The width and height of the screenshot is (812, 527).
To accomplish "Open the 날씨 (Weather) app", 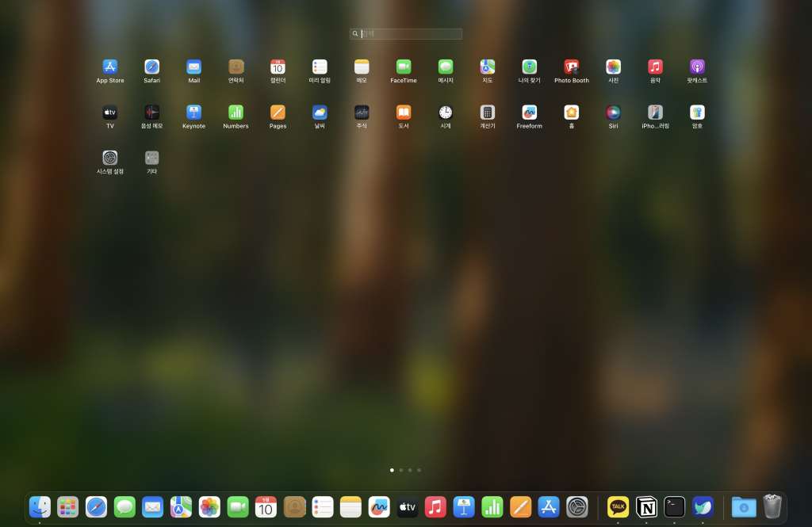I will coord(320,113).
